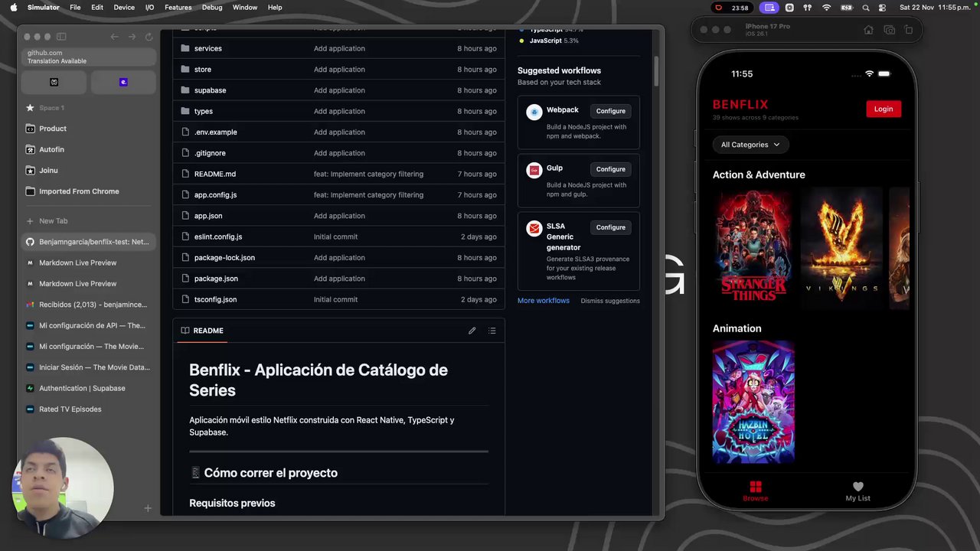
Task: Click the services folder icon
Action: (185, 48)
